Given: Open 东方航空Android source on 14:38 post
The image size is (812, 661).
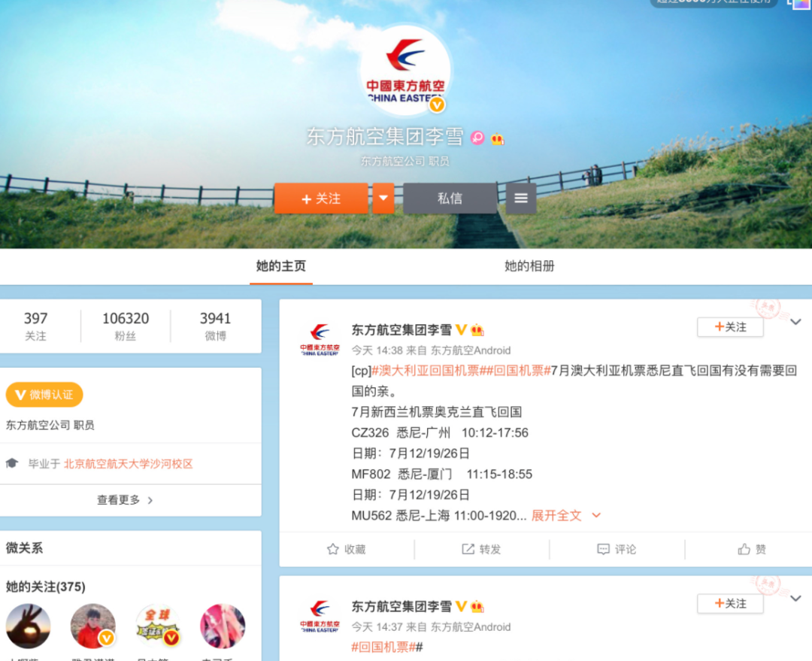Looking at the screenshot, I should 471,350.
